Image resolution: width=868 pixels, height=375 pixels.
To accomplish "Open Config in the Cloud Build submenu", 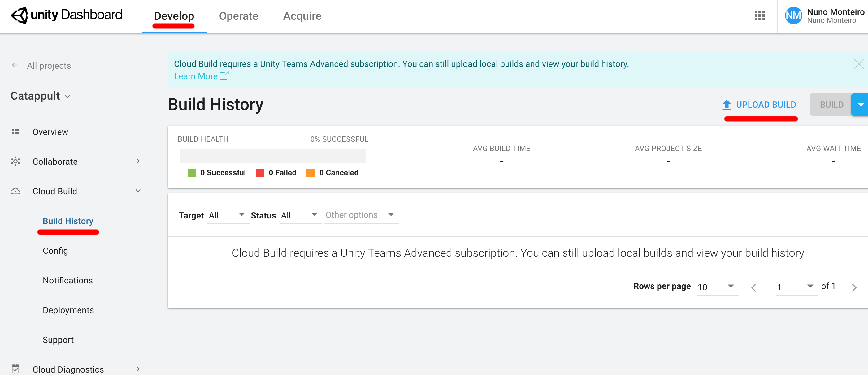I will (x=55, y=250).
